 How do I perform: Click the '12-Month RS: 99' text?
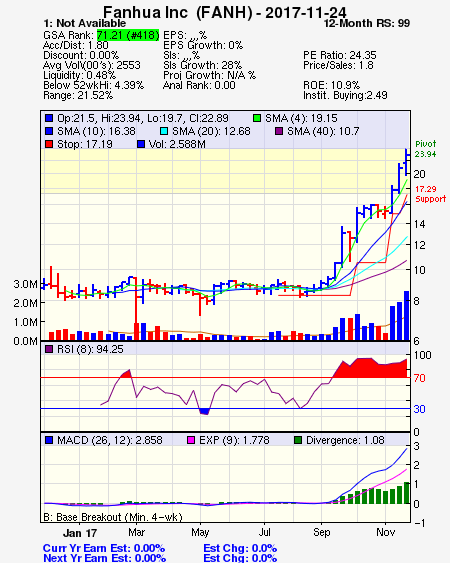(x=367, y=23)
